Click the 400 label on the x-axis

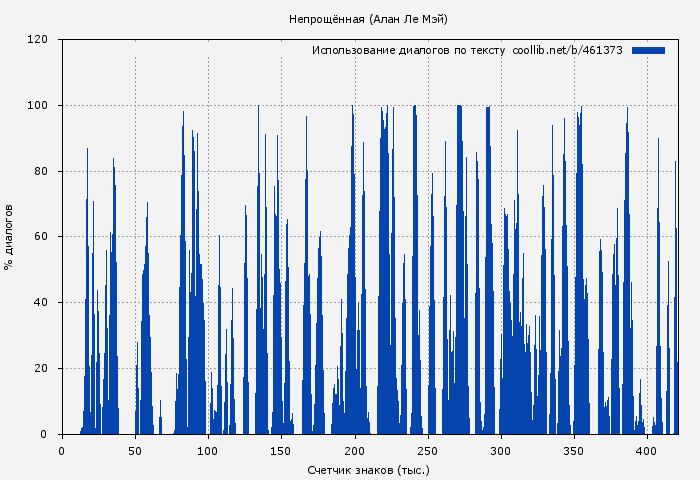tap(646, 450)
